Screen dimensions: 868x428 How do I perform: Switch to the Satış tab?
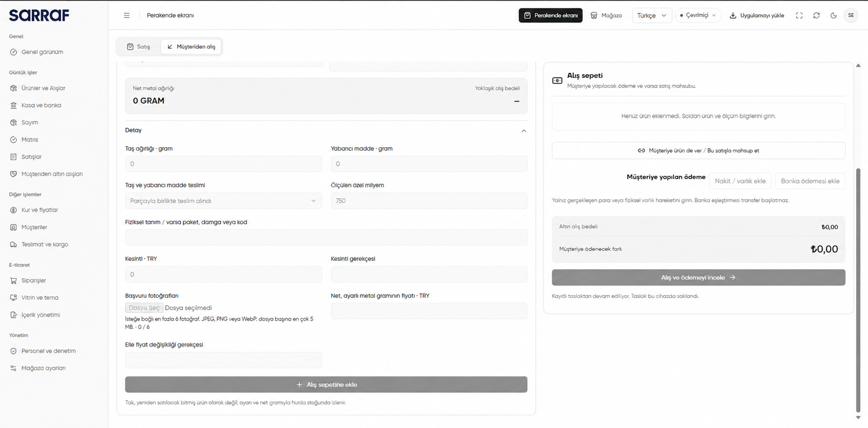pyautogui.click(x=139, y=47)
